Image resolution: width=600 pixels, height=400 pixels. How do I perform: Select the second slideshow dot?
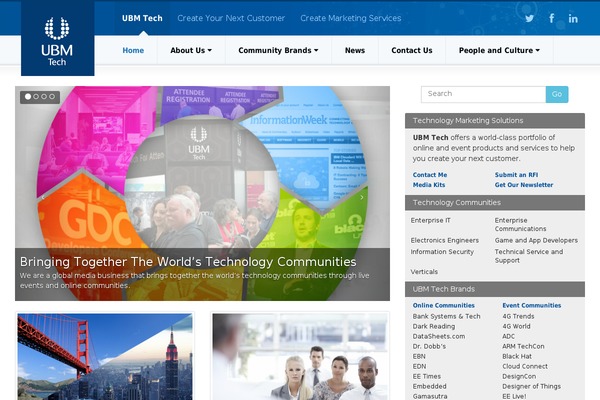(x=36, y=97)
